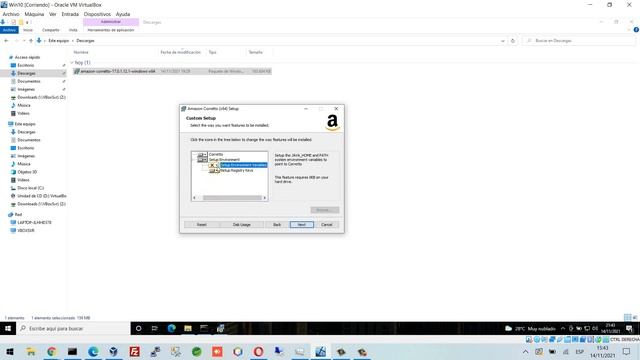Screen dimensions: 640x360
Task: Open Chrome on host taskbar
Action: [51, 351]
